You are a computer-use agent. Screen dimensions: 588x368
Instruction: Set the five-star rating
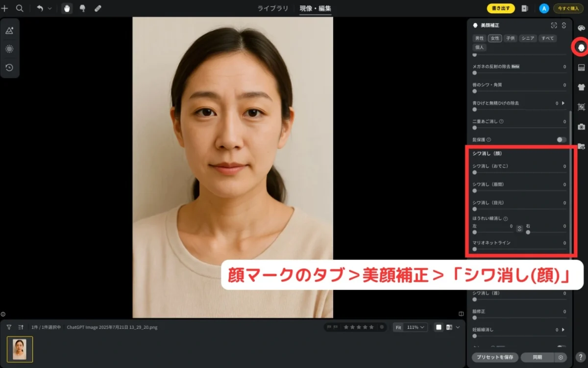pos(371,327)
